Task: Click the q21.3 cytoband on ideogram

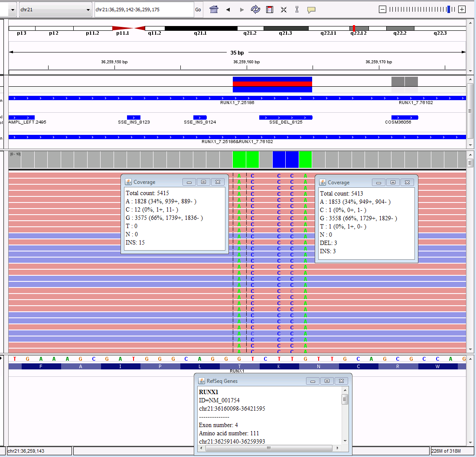Action: point(286,28)
